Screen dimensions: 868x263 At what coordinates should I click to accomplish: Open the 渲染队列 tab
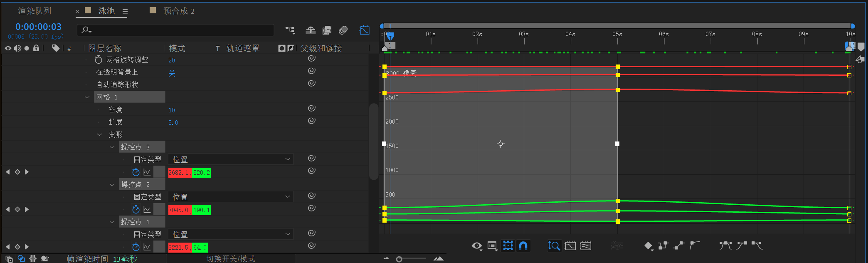tap(35, 11)
